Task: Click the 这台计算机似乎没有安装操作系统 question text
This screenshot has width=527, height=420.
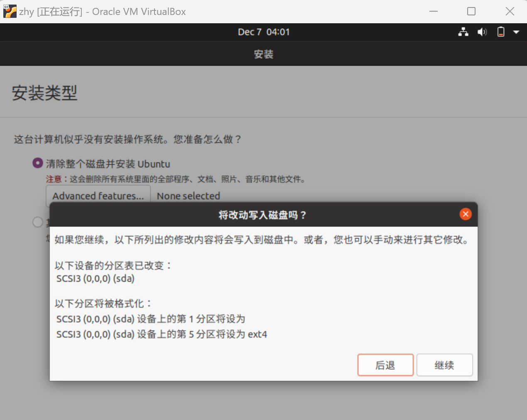Action: pyautogui.click(x=128, y=139)
